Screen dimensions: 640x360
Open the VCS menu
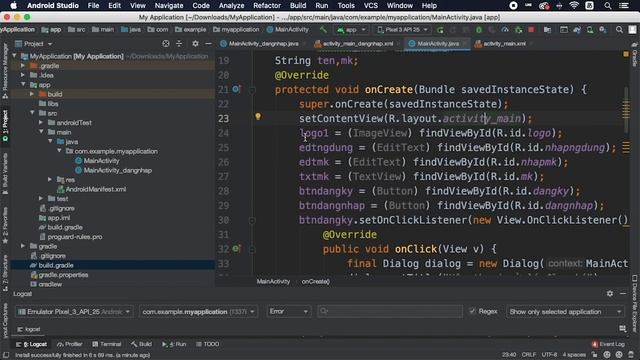[x=371, y=6]
